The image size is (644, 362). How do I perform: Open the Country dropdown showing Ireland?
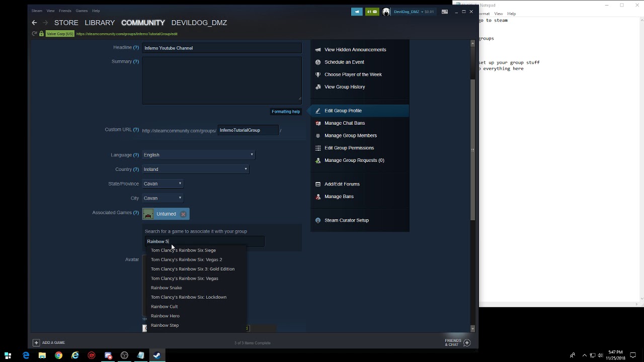[196, 169]
